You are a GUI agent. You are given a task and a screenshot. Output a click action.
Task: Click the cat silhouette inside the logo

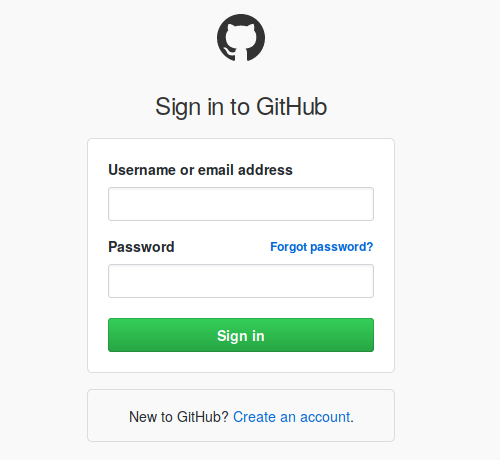click(241, 40)
